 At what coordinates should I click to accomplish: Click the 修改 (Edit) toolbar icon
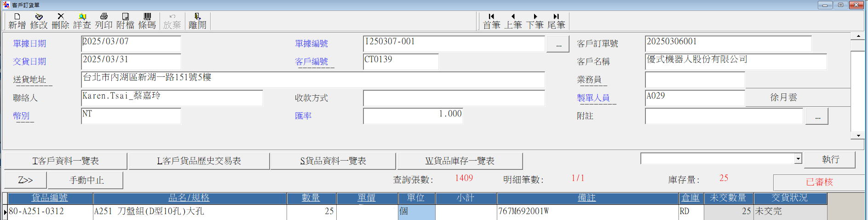39,21
